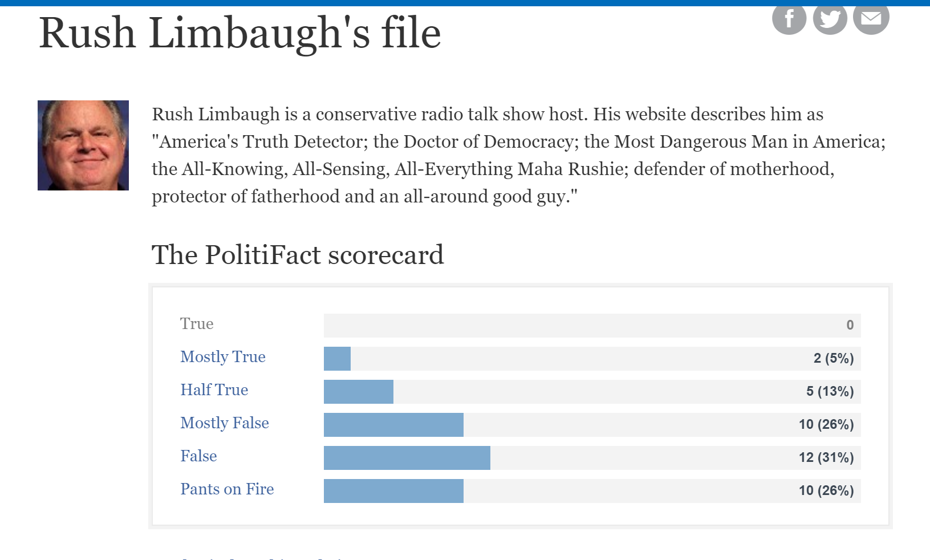Select the False row's blue bar
930x560 pixels.
[x=407, y=458]
